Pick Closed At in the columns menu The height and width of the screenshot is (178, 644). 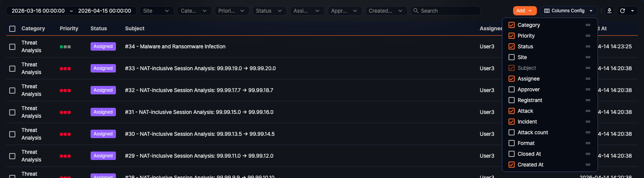coord(529,154)
